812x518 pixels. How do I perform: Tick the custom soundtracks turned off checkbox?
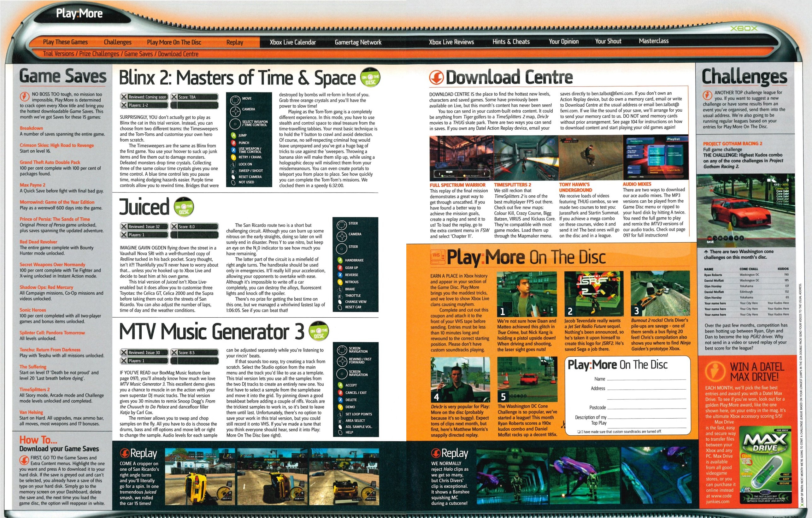coord(579,432)
